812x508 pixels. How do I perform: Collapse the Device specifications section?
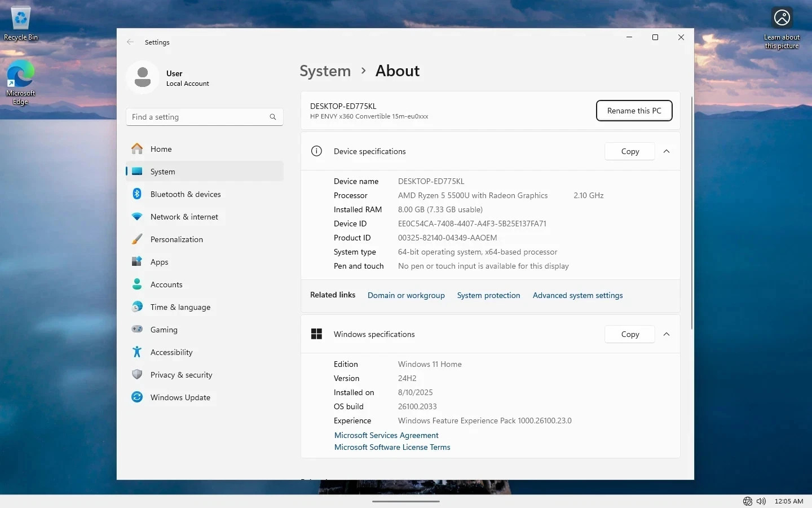coord(667,151)
